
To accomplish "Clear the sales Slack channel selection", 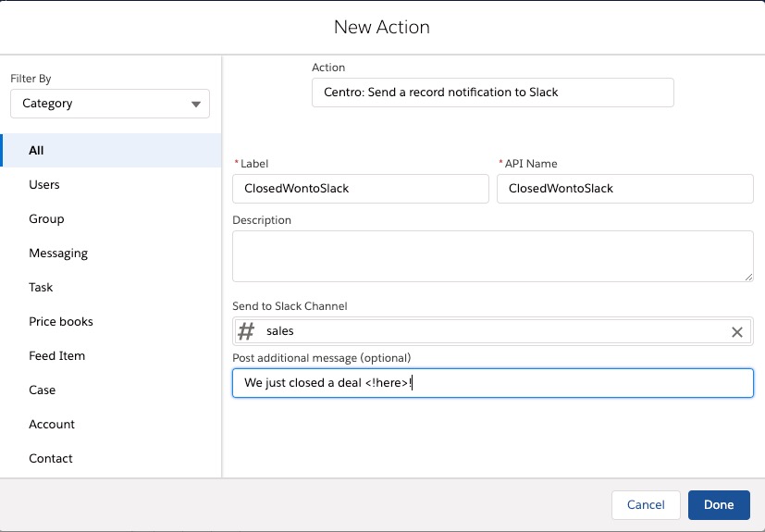I will pyautogui.click(x=737, y=332).
